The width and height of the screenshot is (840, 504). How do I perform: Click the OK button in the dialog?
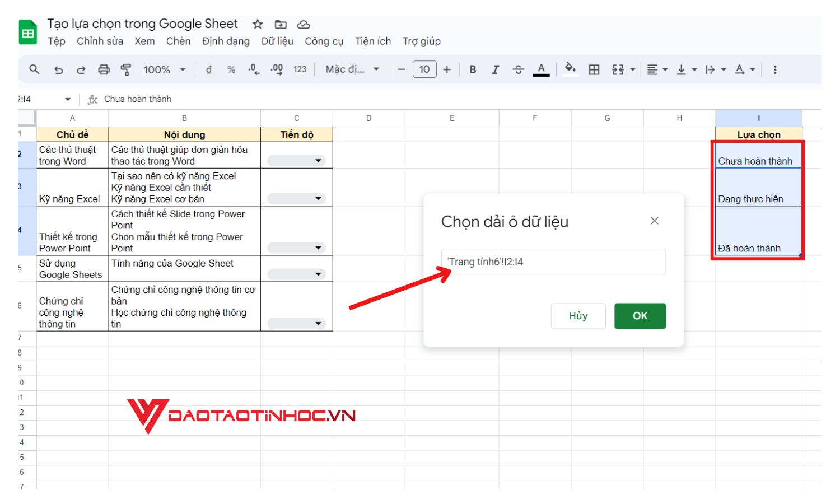tap(640, 316)
